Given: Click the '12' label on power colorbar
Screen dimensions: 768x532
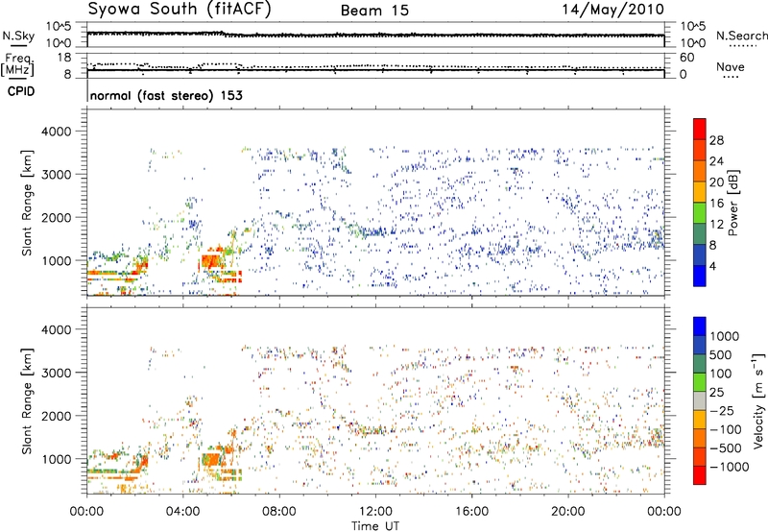Looking at the screenshot, I should point(716,225).
